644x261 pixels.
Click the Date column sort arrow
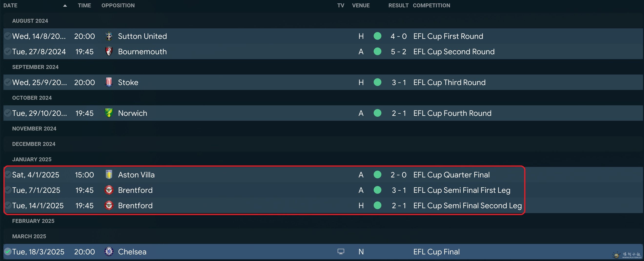(x=65, y=6)
